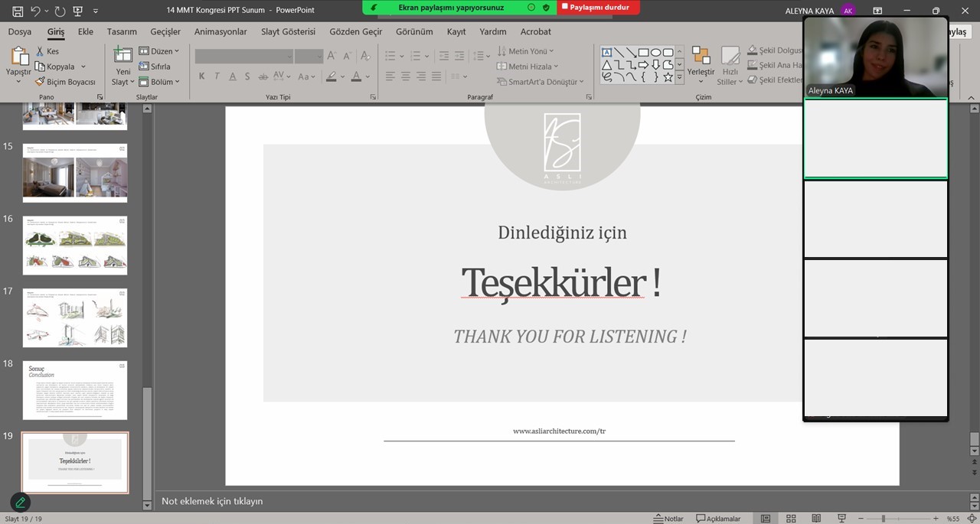Click the Biçim Boyacısı format painter
The image size is (980, 524).
click(66, 82)
